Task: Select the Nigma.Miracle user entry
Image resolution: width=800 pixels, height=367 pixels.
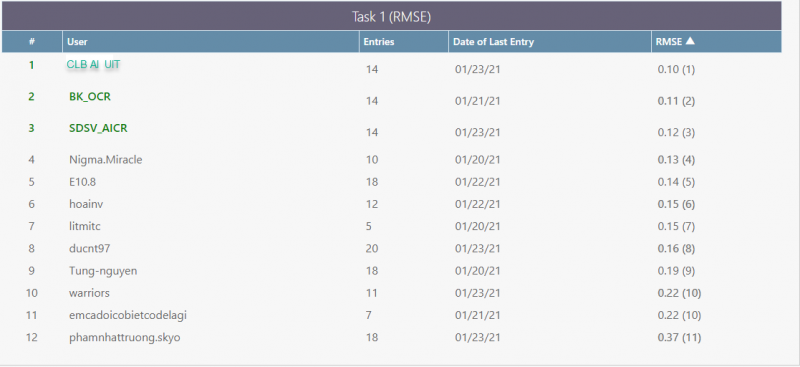Action: [x=106, y=160]
